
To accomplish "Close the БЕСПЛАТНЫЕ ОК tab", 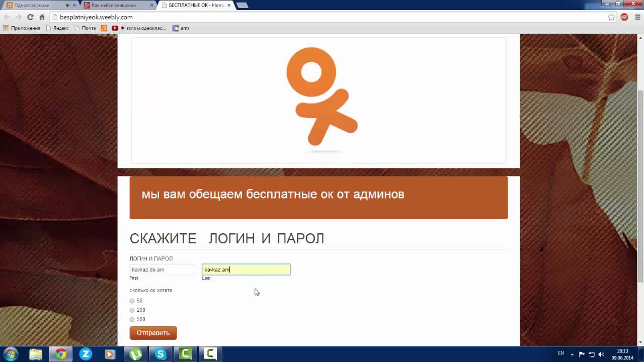I will (229, 5).
